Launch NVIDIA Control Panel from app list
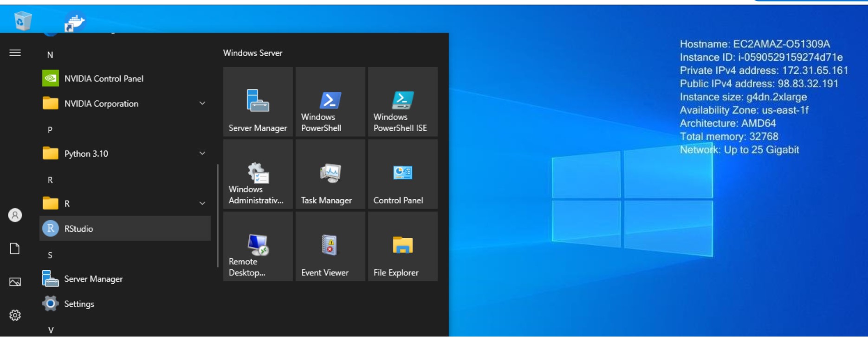868x337 pixels. (x=125, y=78)
